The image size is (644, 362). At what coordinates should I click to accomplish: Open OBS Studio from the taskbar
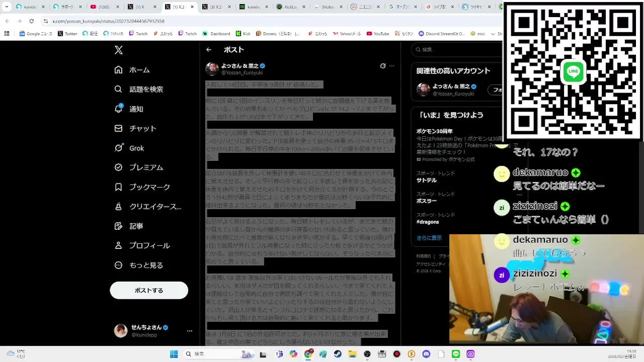point(367,354)
